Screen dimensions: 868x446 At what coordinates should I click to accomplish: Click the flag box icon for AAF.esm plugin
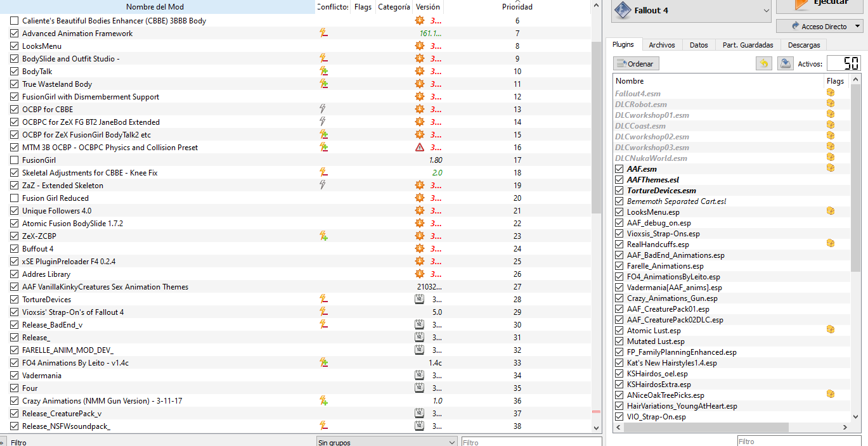click(831, 168)
